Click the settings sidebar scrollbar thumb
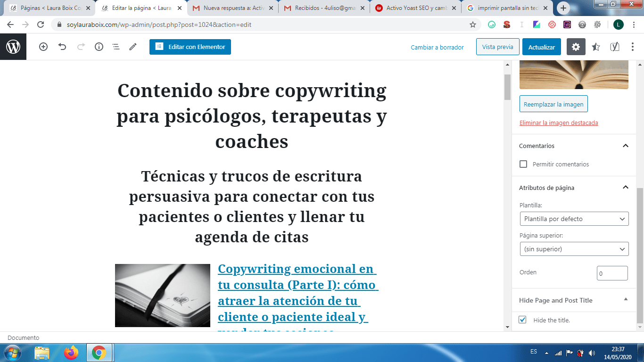Screen dimensions: 644x362 (640, 255)
